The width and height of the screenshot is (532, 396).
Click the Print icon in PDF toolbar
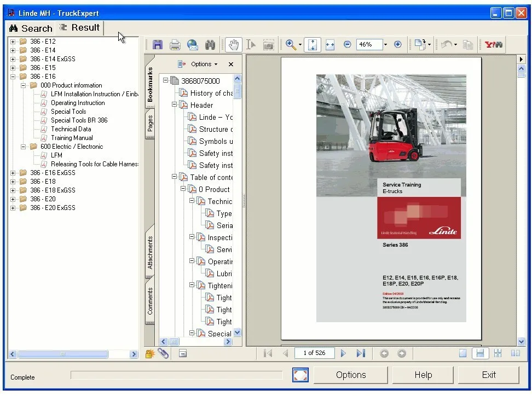click(175, 45)
